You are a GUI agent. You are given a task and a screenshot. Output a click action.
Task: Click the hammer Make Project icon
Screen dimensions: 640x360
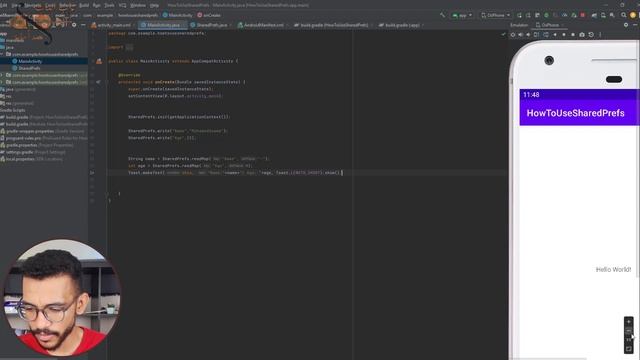pyautogui.click(x=443, y=15)
